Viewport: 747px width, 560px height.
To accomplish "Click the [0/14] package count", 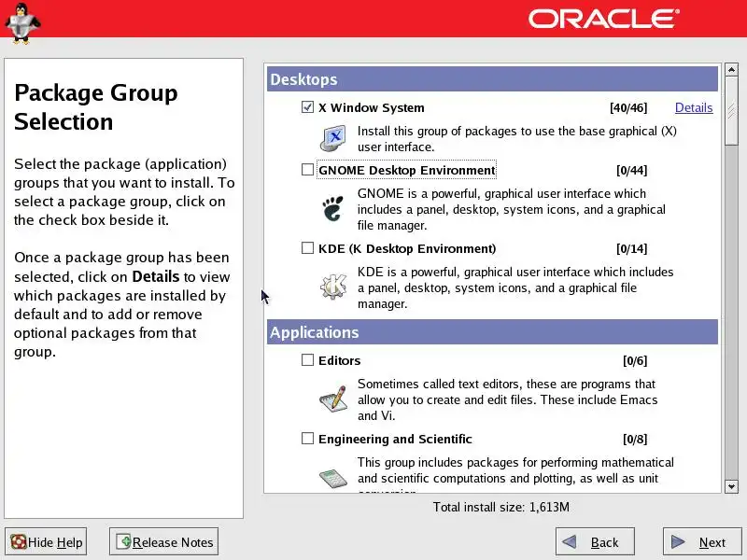I will (x=632, y=248).
